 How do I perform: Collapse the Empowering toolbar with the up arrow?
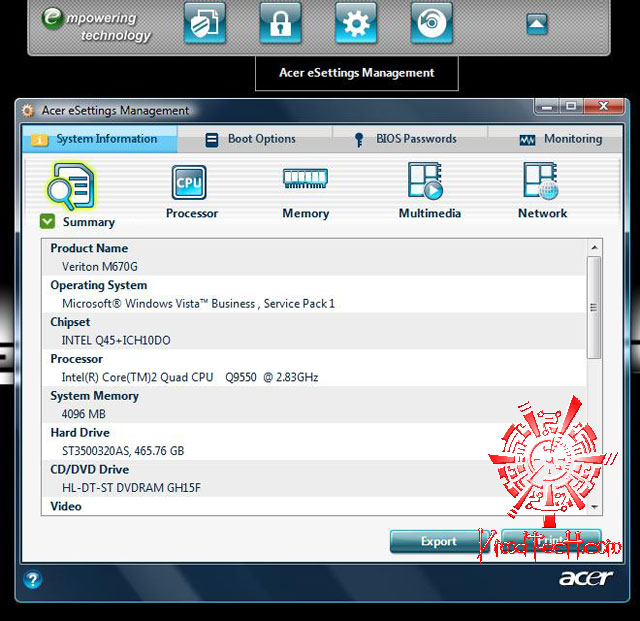pyautogui.click(x=537, y=24)
